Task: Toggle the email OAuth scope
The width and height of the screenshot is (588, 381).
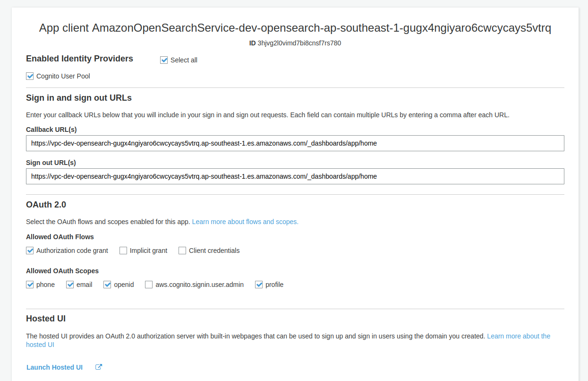Action: tap(70, 285)
